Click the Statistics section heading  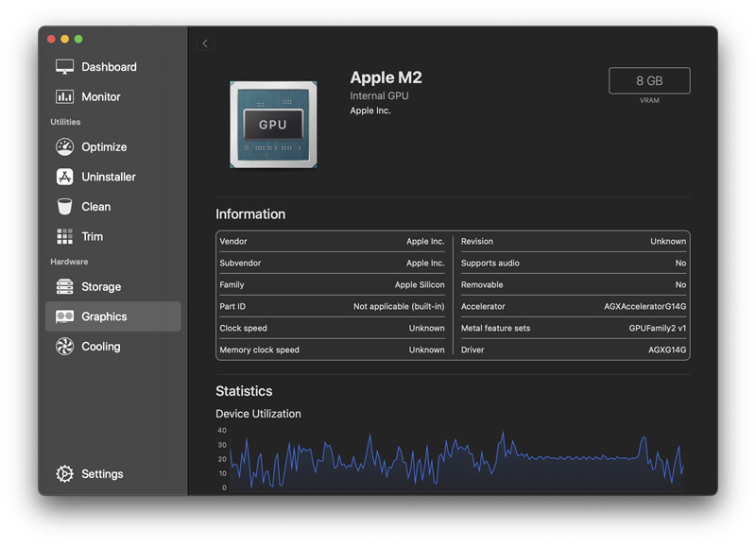244,391
